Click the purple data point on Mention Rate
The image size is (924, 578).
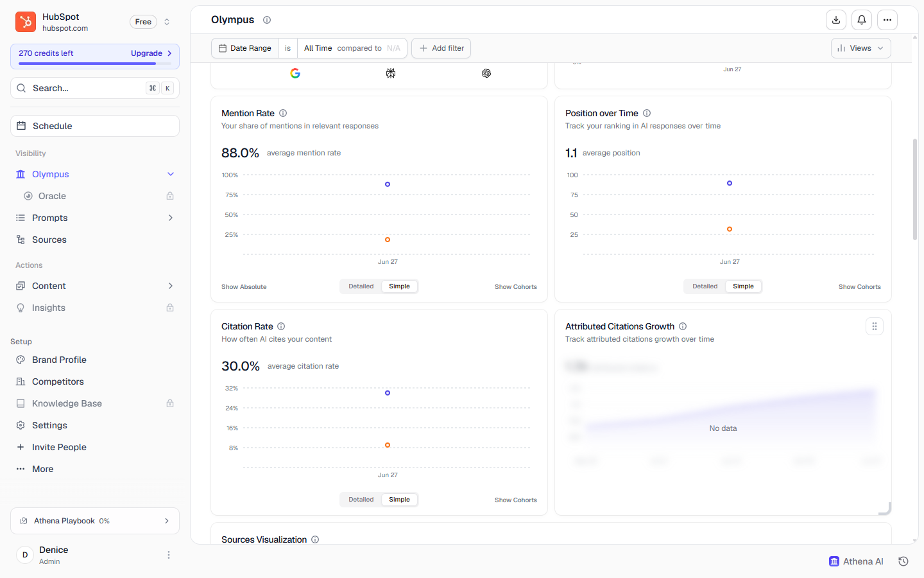pos(388,184)
